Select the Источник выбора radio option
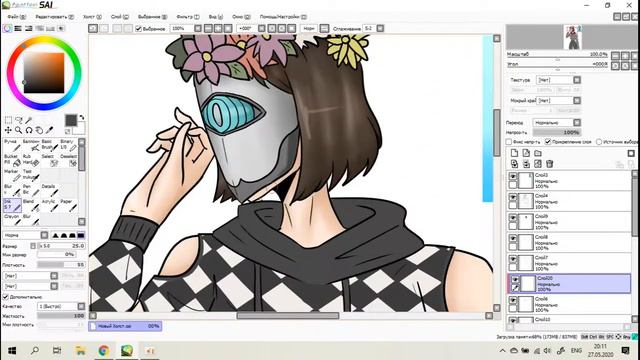This screenshot has height=360, width=640. (x=599, y=142)
